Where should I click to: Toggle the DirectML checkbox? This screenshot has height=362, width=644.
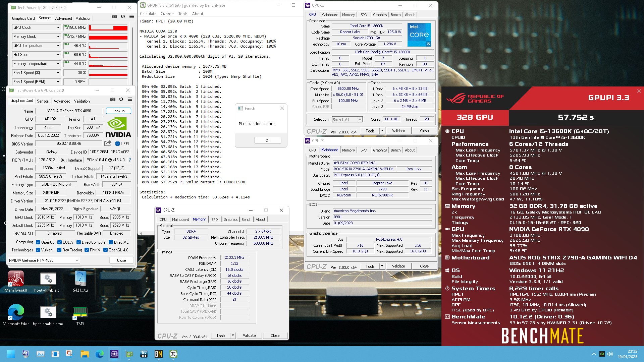tap(111, 242)
